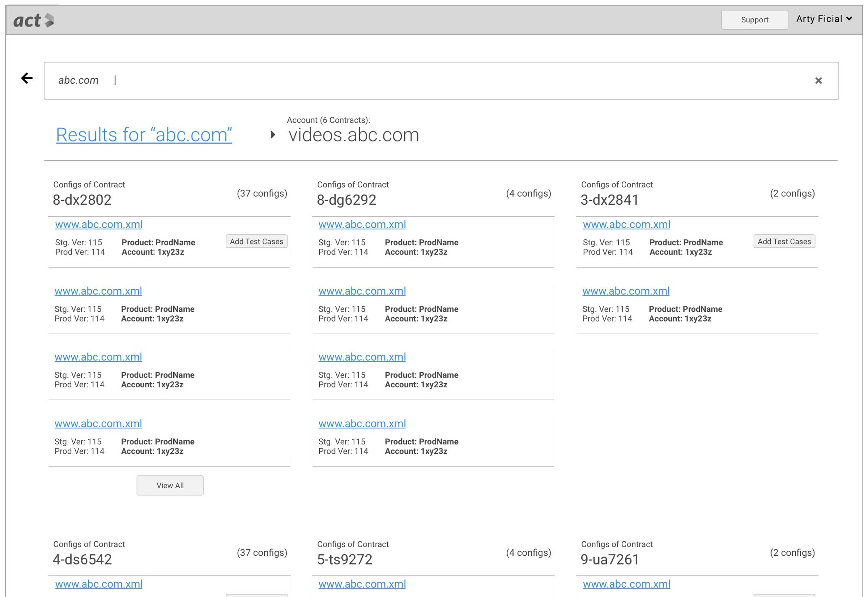The image size is (868, 597).
Task: Click View All under contract 8-dx2802
Action: click(170, 485)
